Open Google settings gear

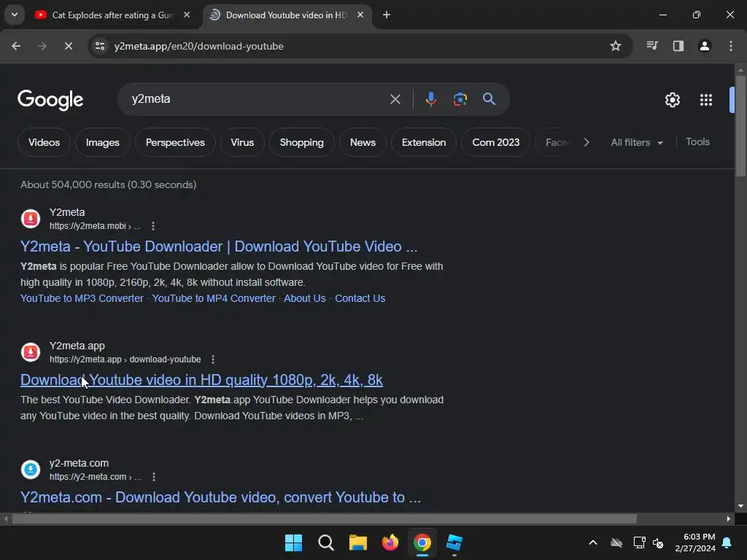pyautogui.click(x=672, y=100)
